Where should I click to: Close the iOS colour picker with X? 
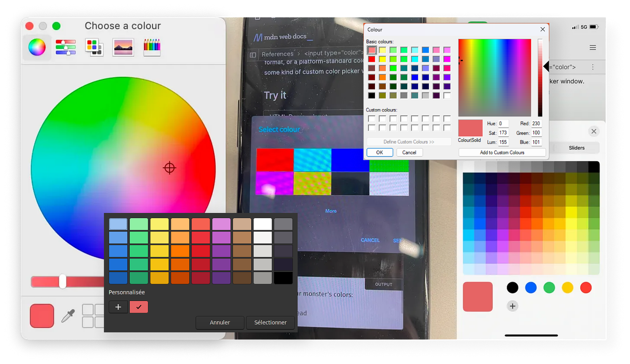pos(594,131)
